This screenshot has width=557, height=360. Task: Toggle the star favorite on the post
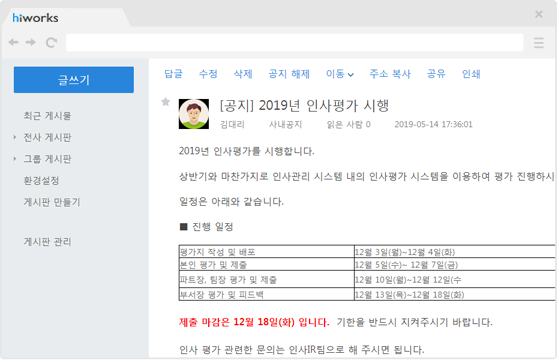(x=165, y=102)
